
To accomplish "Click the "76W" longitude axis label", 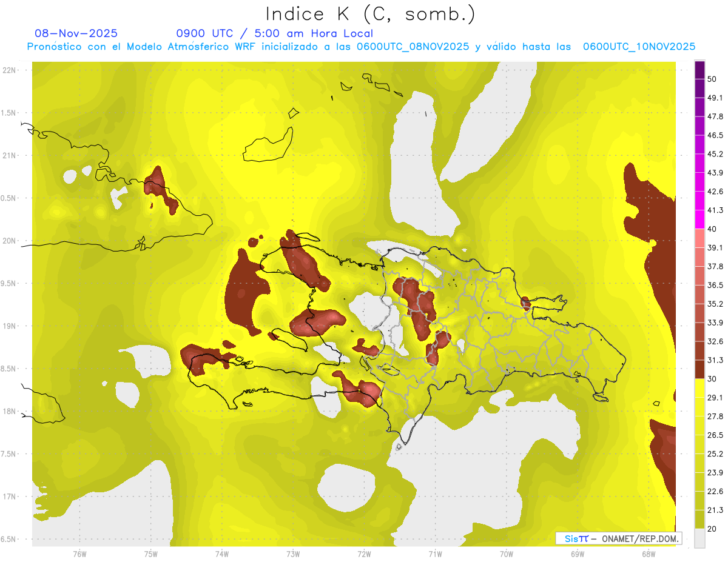I will 79,554.
